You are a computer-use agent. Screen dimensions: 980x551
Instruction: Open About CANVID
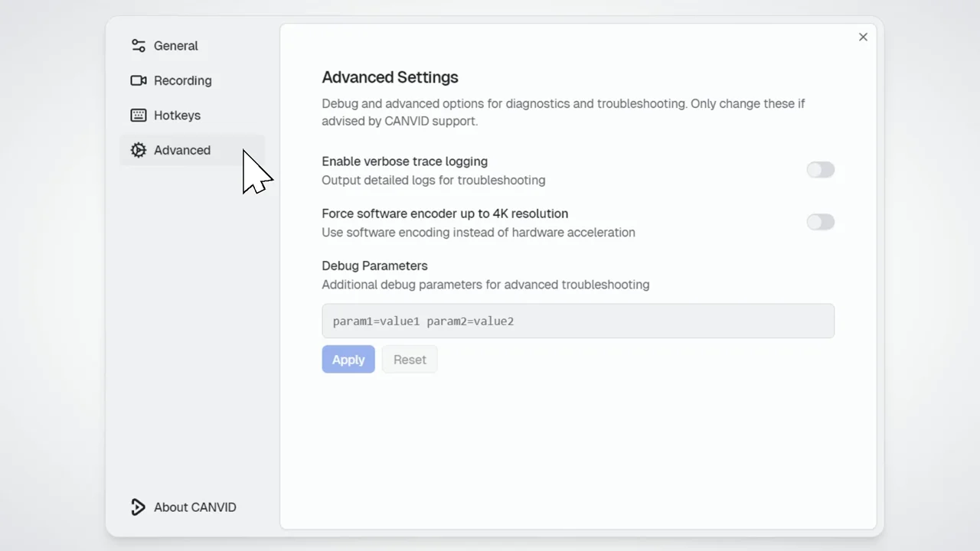pyautogui.click(x=194, y=507)
